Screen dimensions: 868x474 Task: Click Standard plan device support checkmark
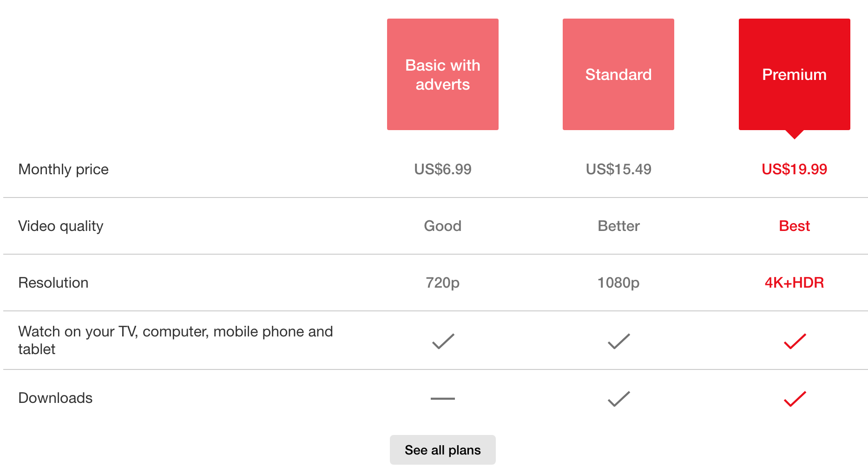[x=618, y=341]
